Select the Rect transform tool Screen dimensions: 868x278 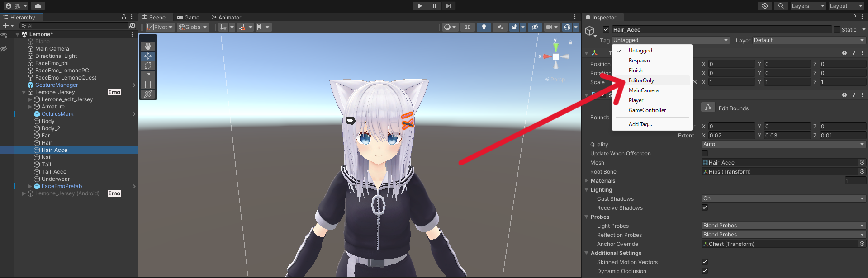coord(148,85)
